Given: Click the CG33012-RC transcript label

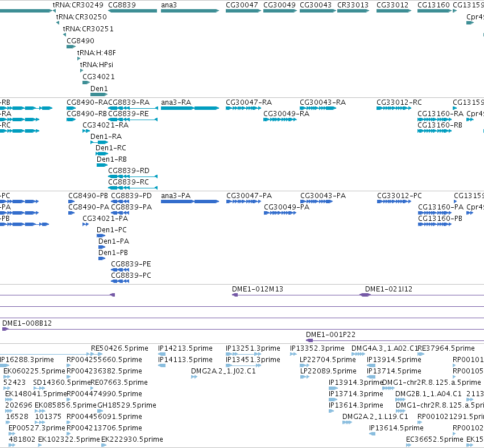Looking at the screenshot, I should click(x=399, y=102).
